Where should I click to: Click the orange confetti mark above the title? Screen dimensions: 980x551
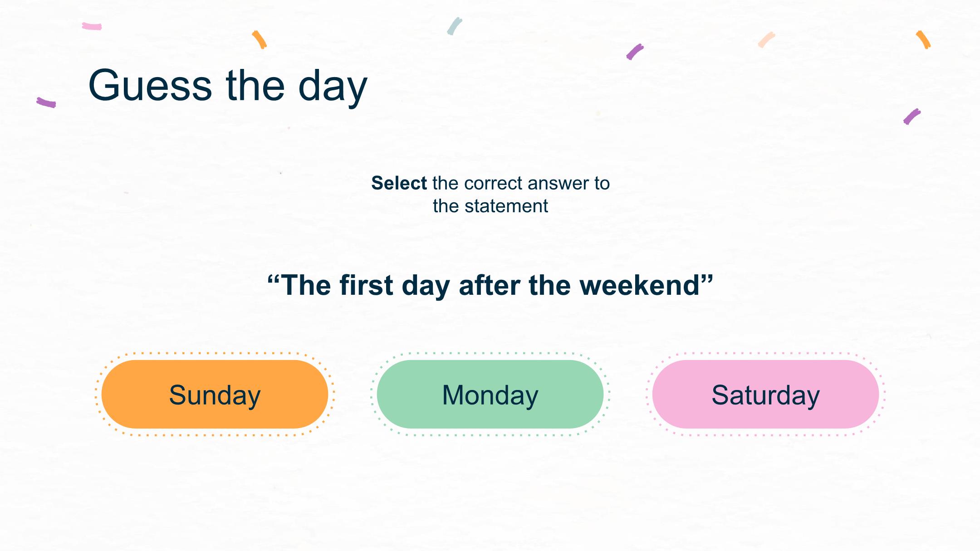point(260,39)
